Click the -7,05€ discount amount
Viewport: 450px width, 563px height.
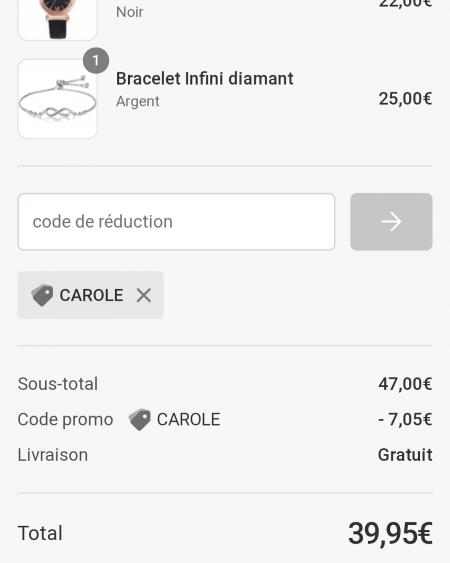(x=405, y=419)
